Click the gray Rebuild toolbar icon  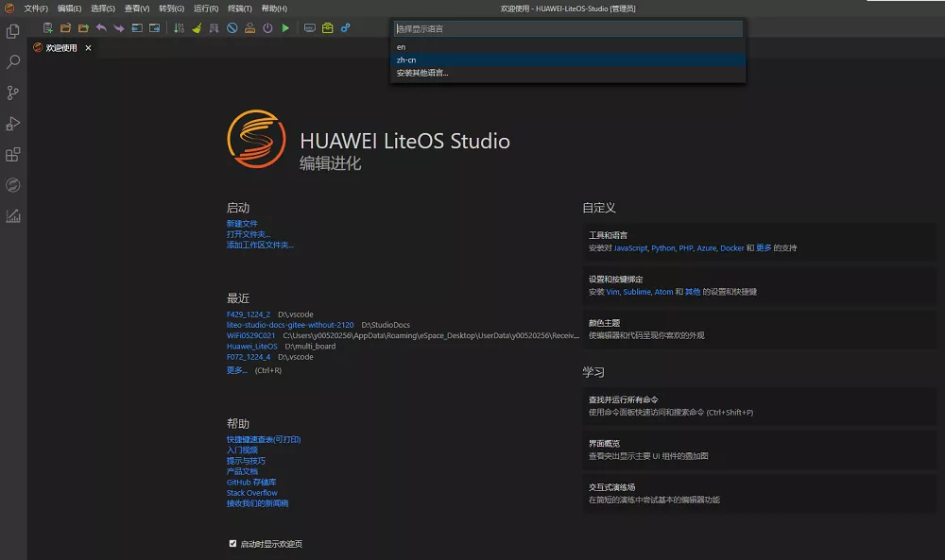coord(214,27)
